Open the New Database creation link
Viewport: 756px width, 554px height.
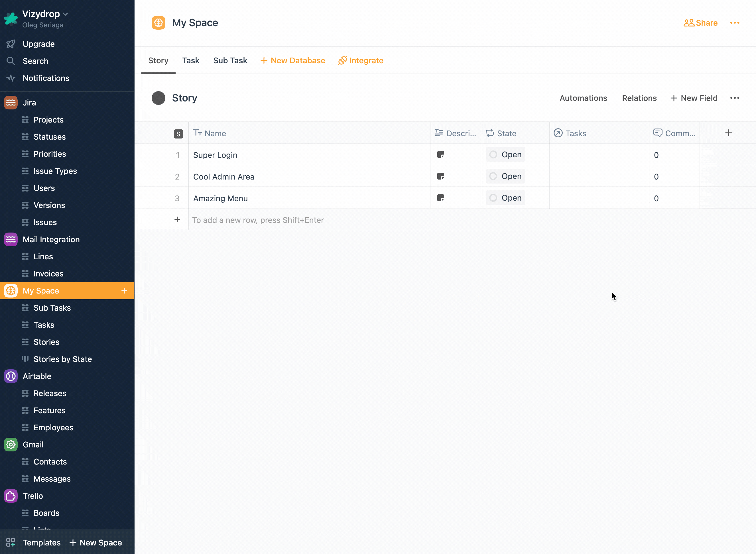coord(292,60)
